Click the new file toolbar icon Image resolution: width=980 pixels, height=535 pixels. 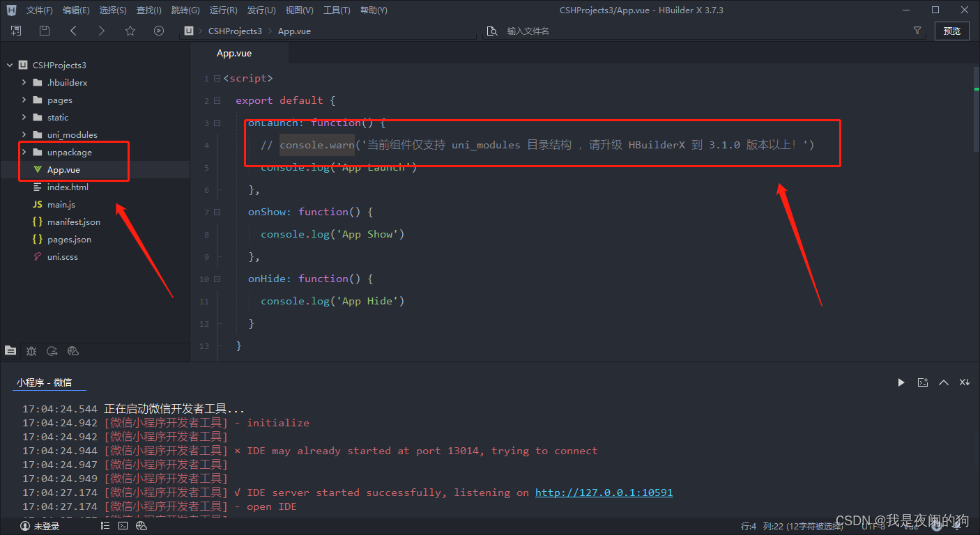pyautogui.click(x=16, y=31)
